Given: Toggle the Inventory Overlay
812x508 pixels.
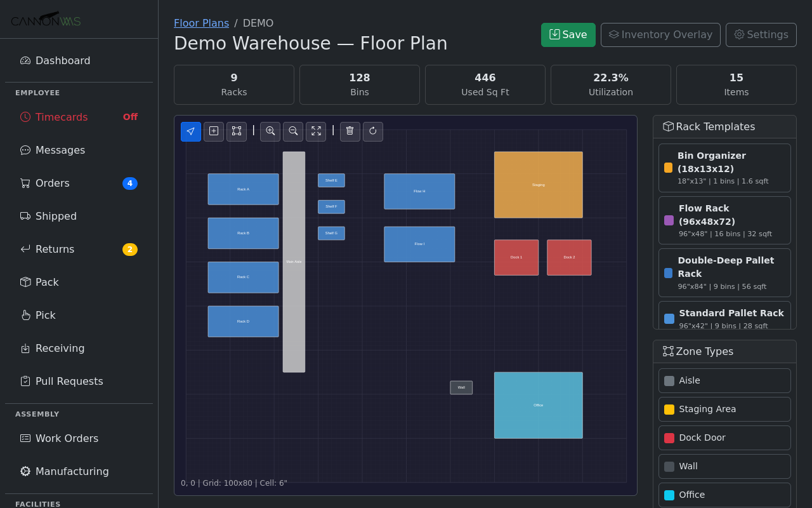Looking at the screenshot, I should (x=660, y=35).
